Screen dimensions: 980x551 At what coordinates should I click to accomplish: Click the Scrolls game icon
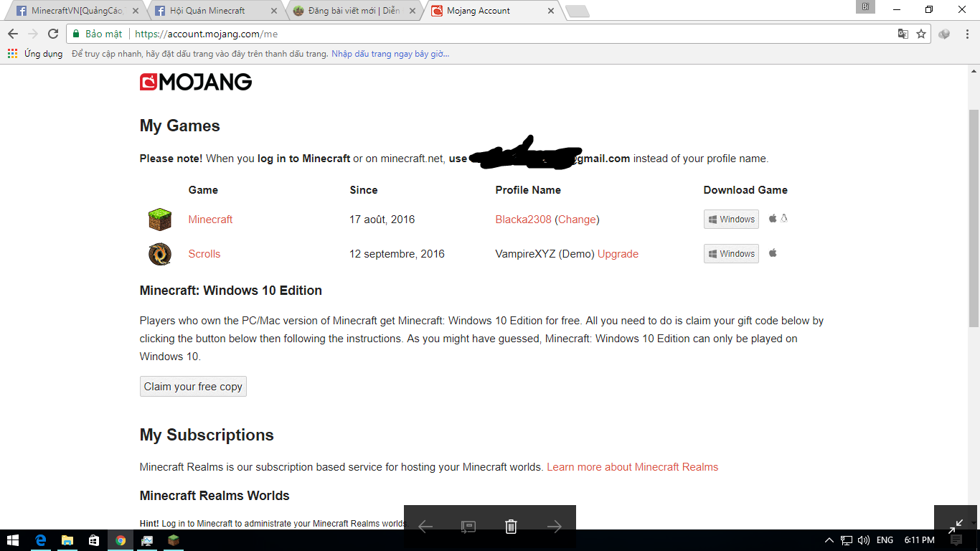(x=160, y=254)
